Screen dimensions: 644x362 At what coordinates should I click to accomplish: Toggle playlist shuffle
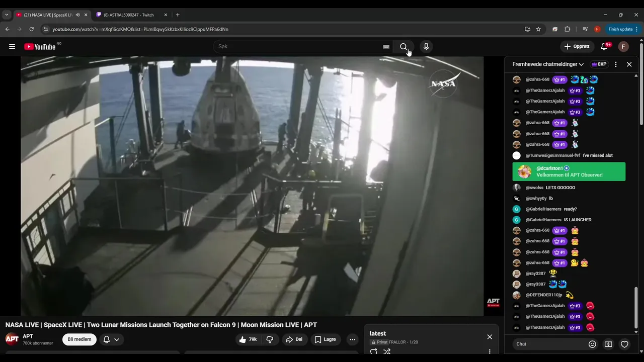tap(387, 352)
